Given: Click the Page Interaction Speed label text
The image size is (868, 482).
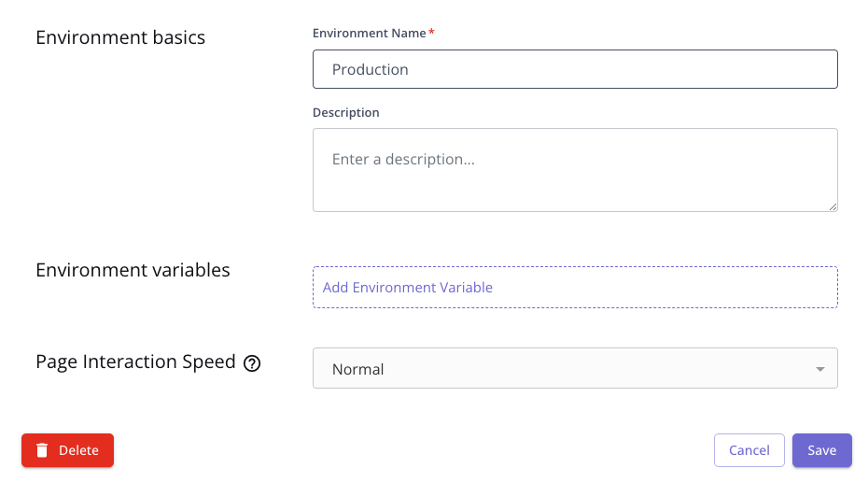Looking at the screenshot, I should (x=135, y=361).
